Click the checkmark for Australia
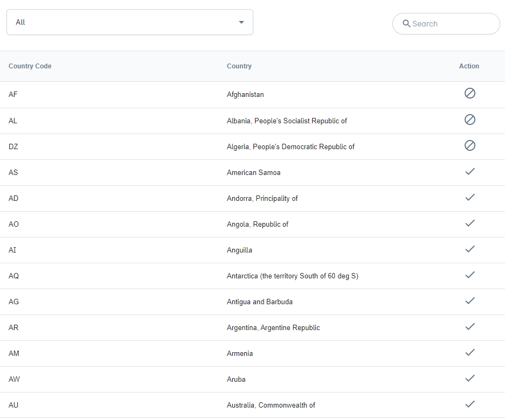 (x=470, y=404)
